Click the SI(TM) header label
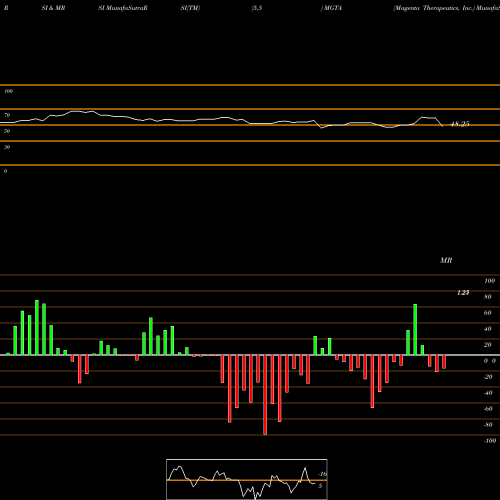500x500 pixels. pos(190,8)
